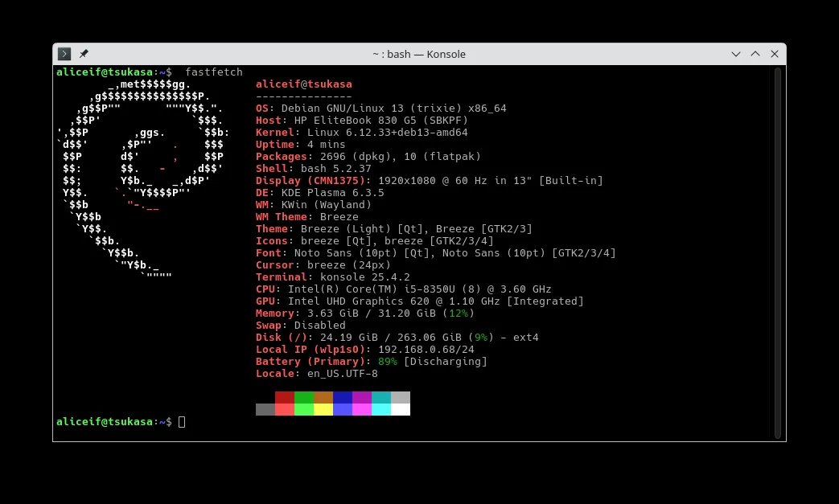Click the Konsole terminal icon in title bar
This screenshot has width=839, height=504.
pos(65,54)
